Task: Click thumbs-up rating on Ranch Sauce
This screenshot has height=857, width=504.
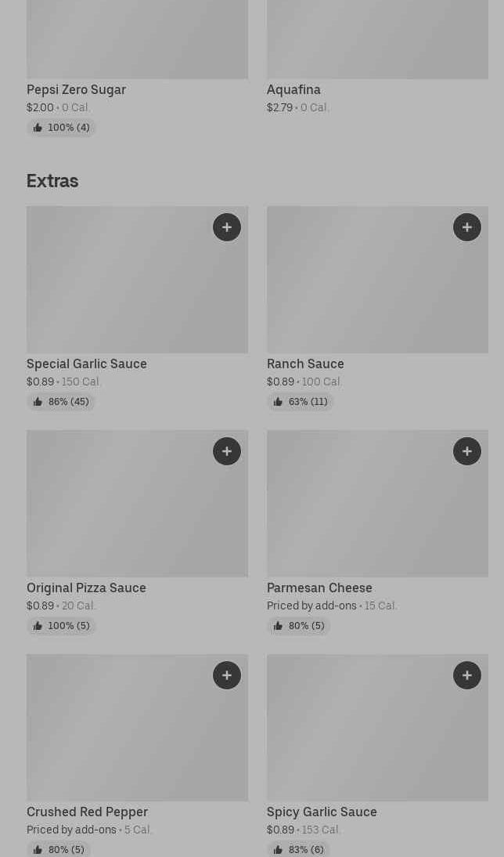Action: point(301,402)
